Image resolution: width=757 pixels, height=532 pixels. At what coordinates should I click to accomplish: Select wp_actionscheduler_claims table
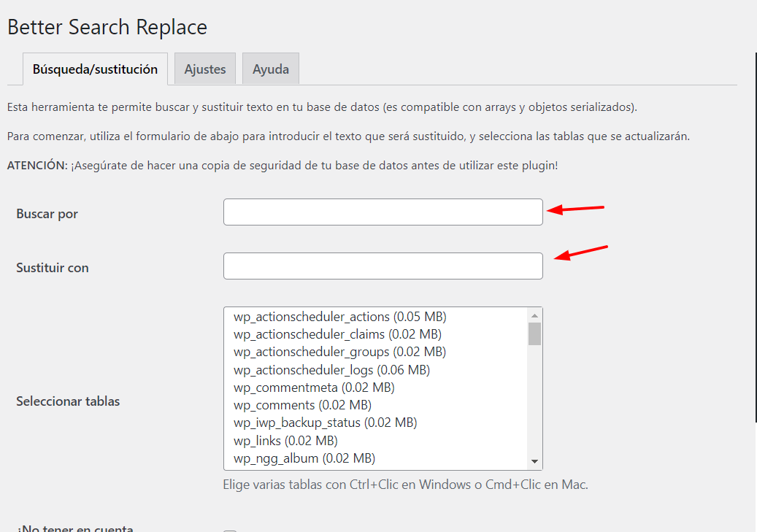[x=377, y=334]
